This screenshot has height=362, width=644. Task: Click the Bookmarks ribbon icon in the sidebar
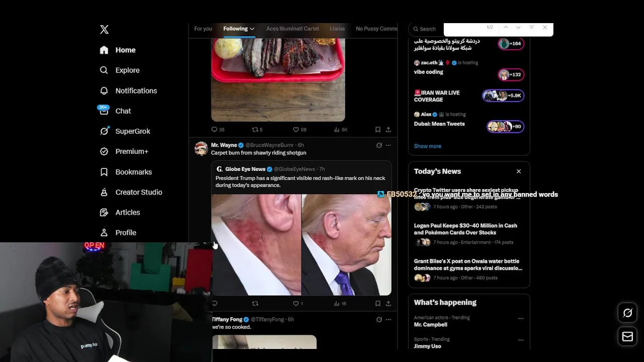[x=104, y=172]
